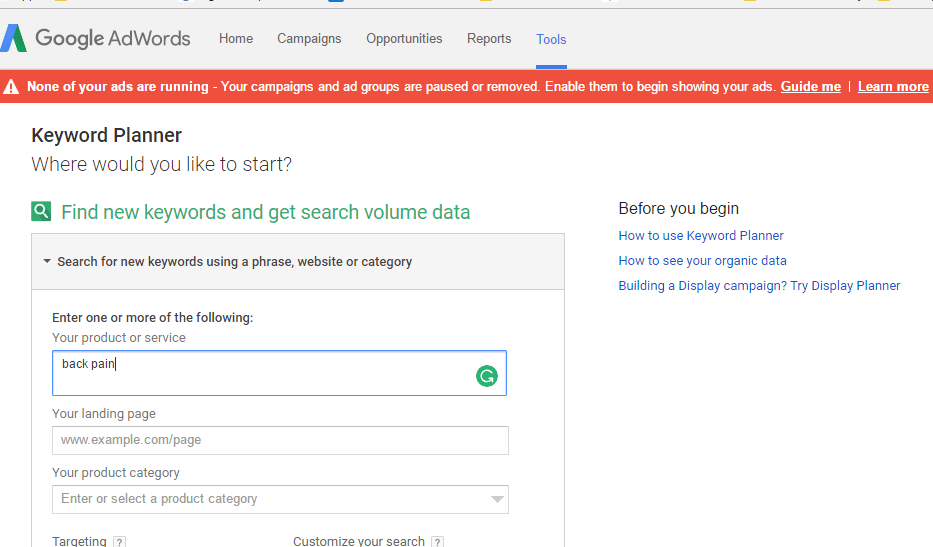The height and width of the screenshot is (547, 933).
Task: Open How to use Keyword Planner link
Action: 701,236
